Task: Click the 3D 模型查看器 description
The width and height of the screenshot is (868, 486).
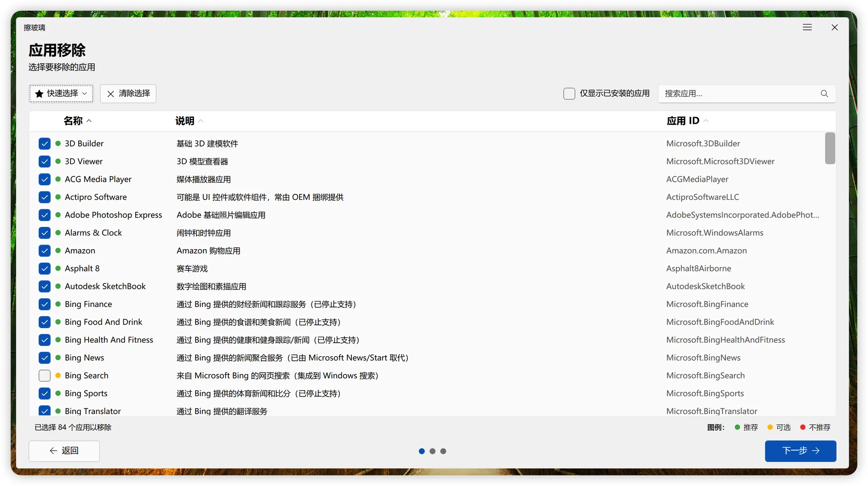Action: tap(202, 161)
